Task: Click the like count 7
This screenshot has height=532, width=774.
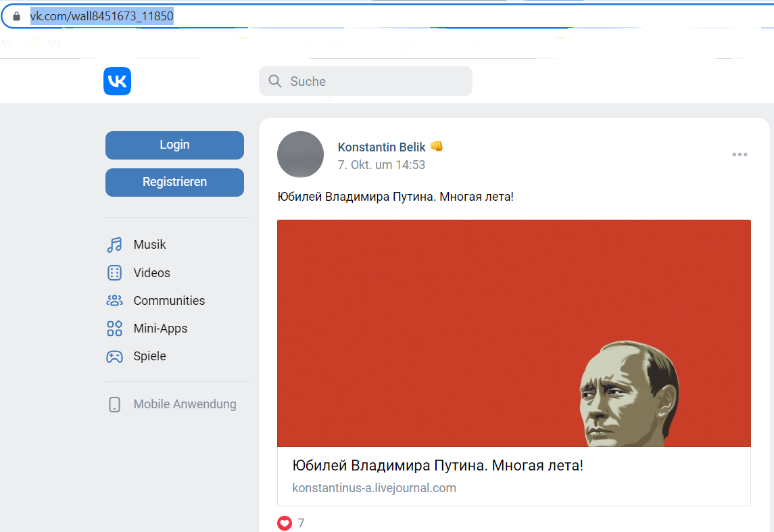Action: tap(301, 523)
